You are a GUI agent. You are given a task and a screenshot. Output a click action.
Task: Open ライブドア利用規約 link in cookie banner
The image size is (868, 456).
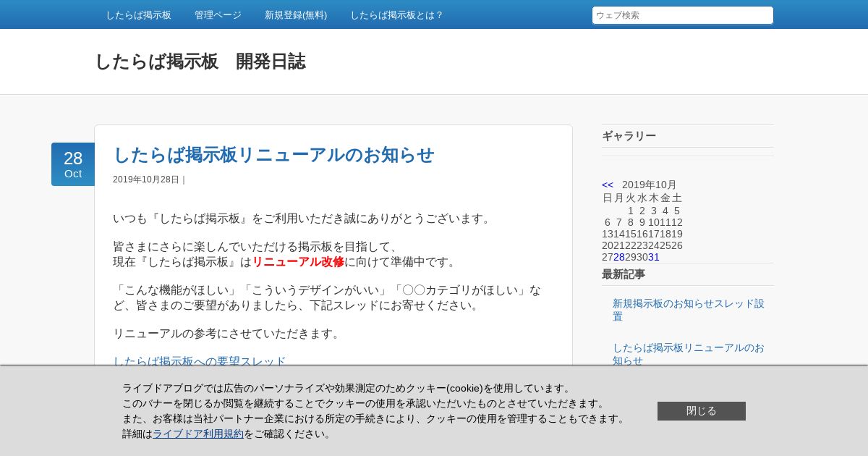[x=198, y=434]
